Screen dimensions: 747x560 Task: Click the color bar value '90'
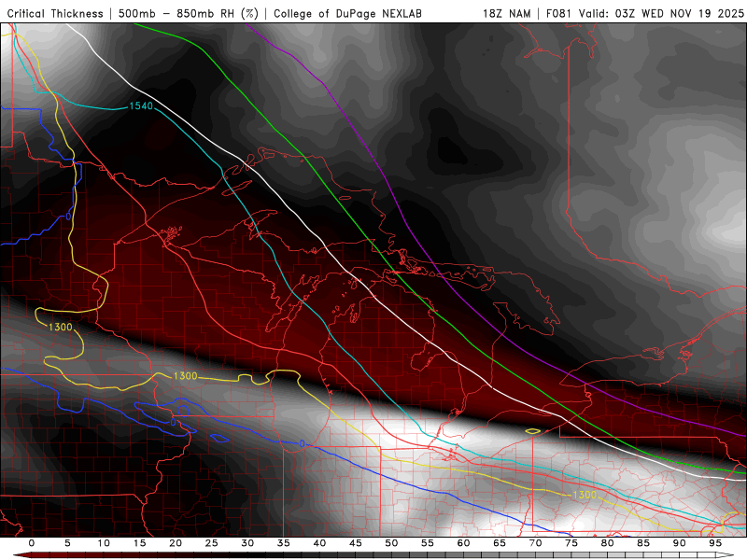(x=680, y=543)
